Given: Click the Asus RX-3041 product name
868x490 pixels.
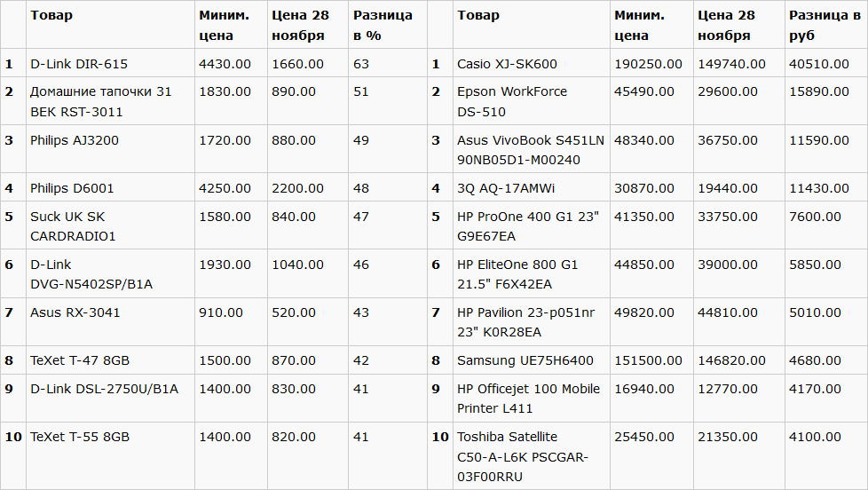Looking at the screenshot, I should click(x=75, y=312).
